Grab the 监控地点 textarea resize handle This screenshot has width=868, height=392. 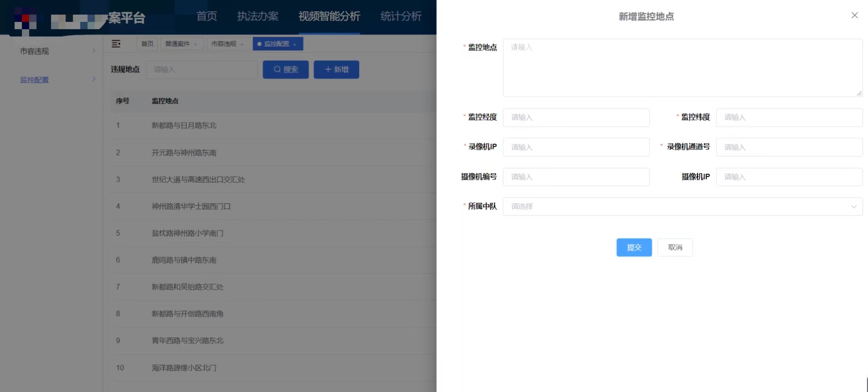click(x=859, y=93)
